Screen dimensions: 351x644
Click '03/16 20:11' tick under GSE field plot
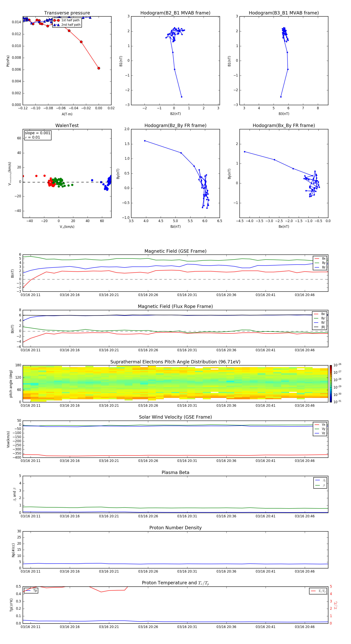coord(30,295)
